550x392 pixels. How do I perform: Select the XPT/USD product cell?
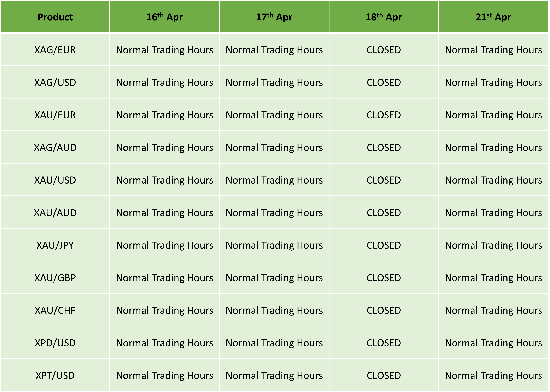[55, 375]
